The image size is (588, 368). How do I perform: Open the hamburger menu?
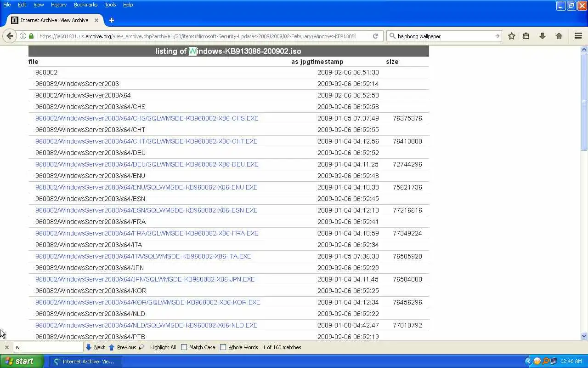click(x=578, y=36)
